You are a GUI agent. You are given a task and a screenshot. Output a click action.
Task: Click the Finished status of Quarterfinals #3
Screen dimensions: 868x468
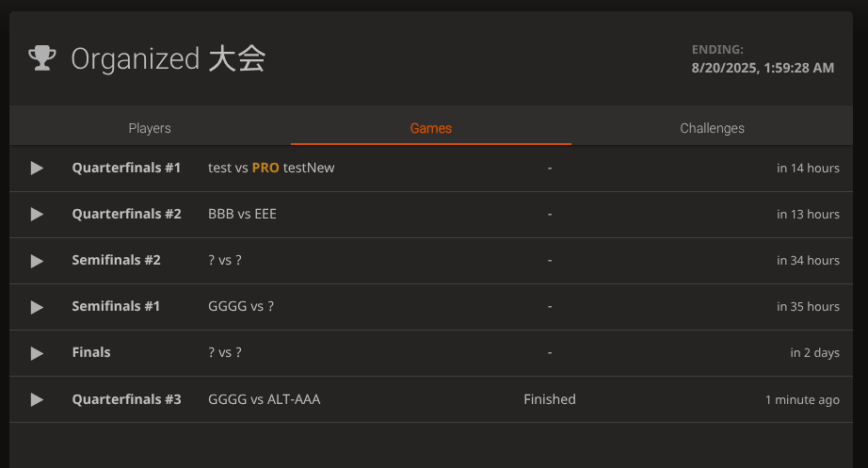[x=550, y=399]
